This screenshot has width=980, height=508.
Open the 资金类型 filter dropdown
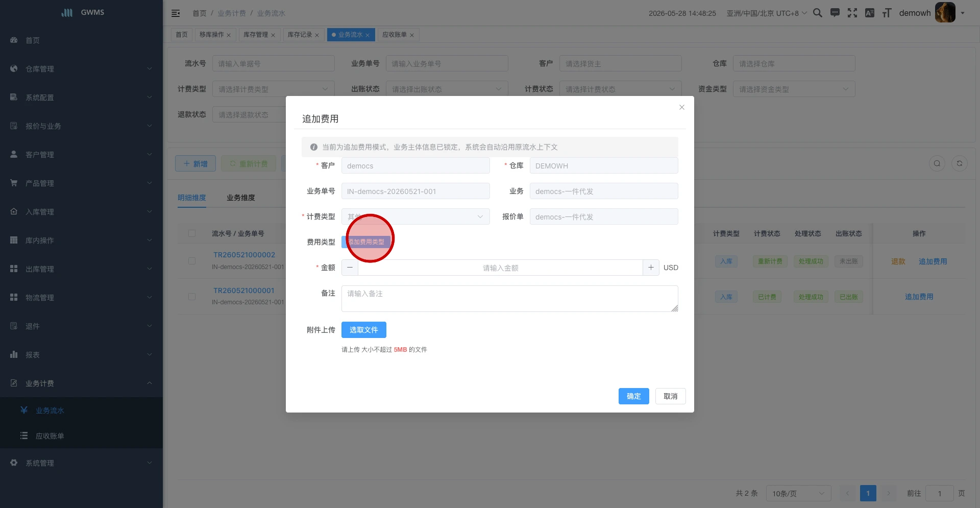(794, 89)
